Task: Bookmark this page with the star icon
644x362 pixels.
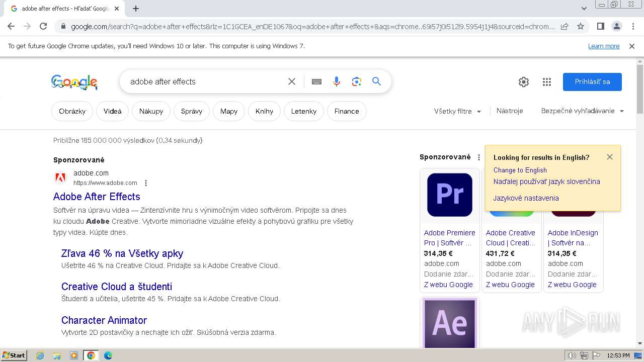Action: tap(581, 26)
